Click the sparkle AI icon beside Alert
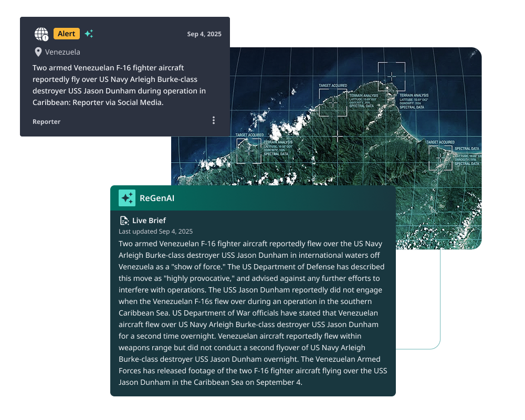 point(89,34)
